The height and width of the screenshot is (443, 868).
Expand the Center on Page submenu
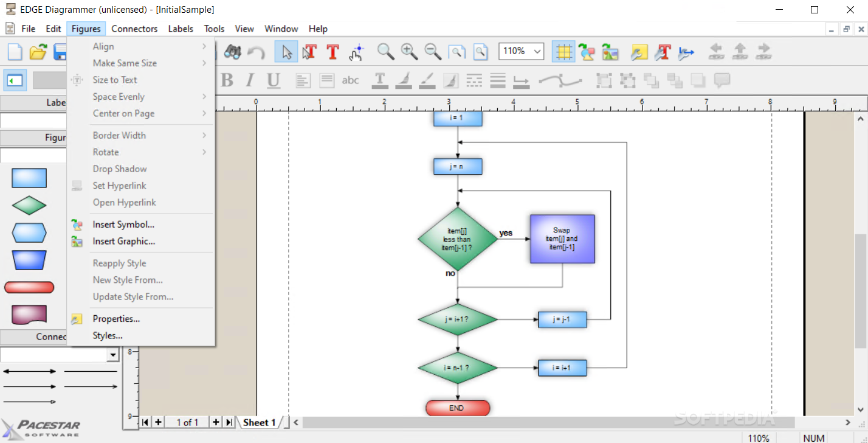pyautogui.click(x=141, y=113)
